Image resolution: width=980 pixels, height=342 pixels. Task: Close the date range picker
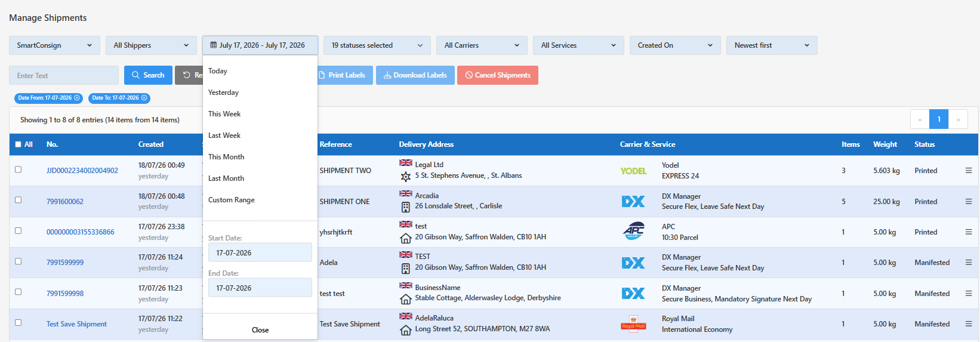coord(260,330)
